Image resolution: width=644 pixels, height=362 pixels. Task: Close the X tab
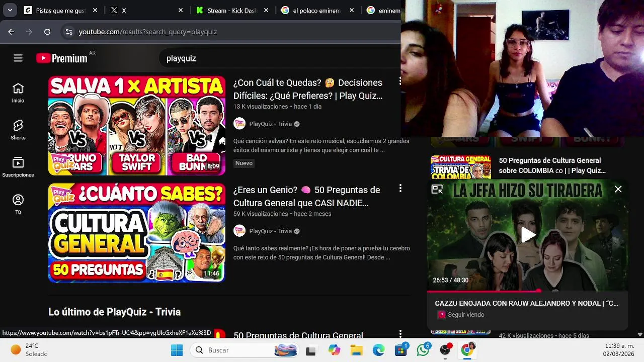[181, 10]
